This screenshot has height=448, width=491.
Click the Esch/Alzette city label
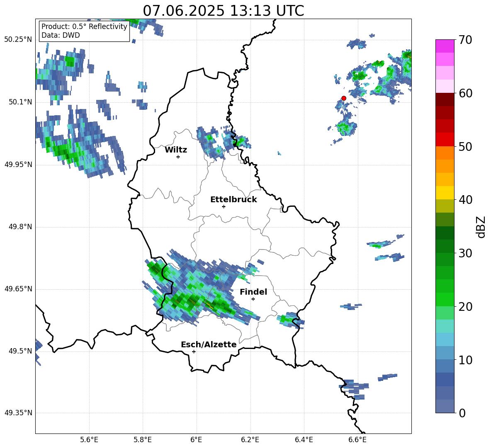point(209,344)
